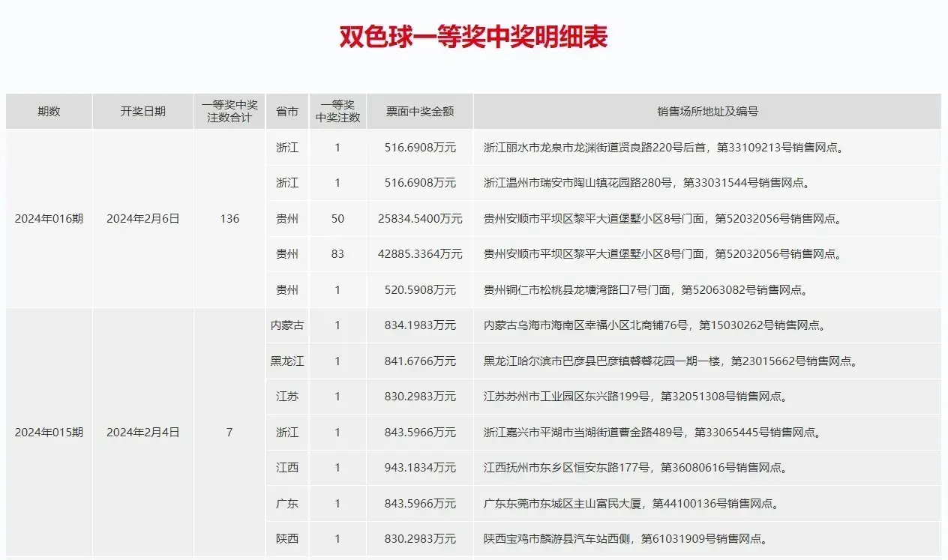948x560 pixels.
Task: Click the 943.1834万元 amount in 江西 row
Action: click(x=420, y=468)
